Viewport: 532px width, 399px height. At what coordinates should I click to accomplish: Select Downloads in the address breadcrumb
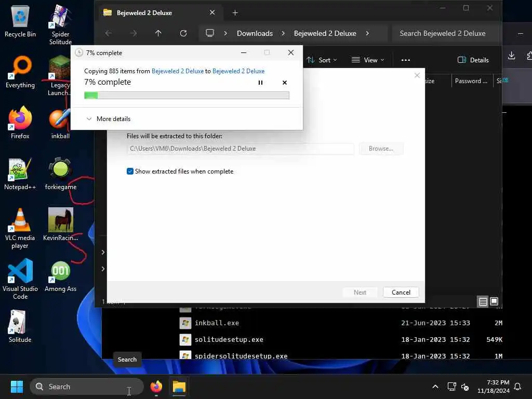coord(255,33)
